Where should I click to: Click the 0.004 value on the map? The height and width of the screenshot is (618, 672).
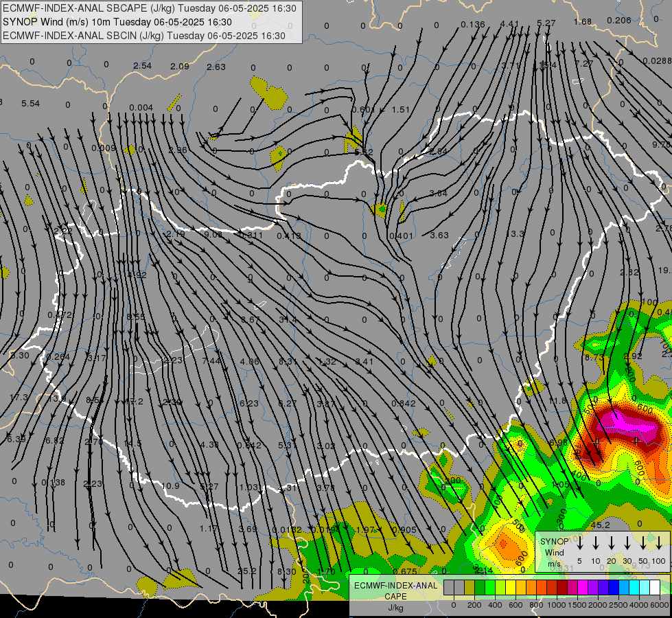coord(141,107)
